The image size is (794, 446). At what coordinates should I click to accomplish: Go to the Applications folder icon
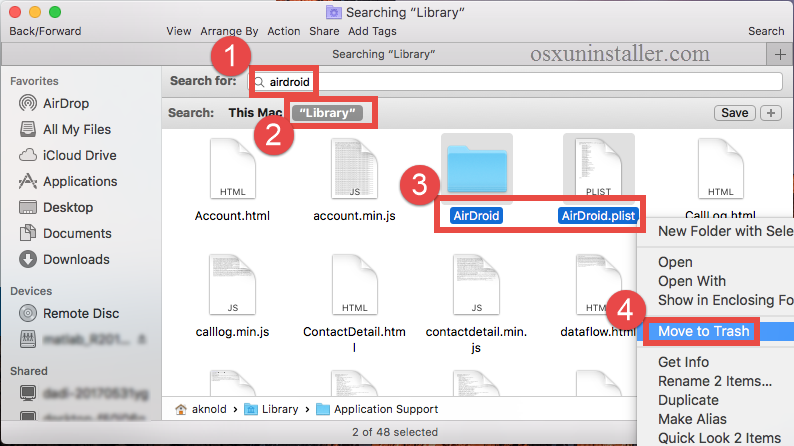[x=28, y=181]
